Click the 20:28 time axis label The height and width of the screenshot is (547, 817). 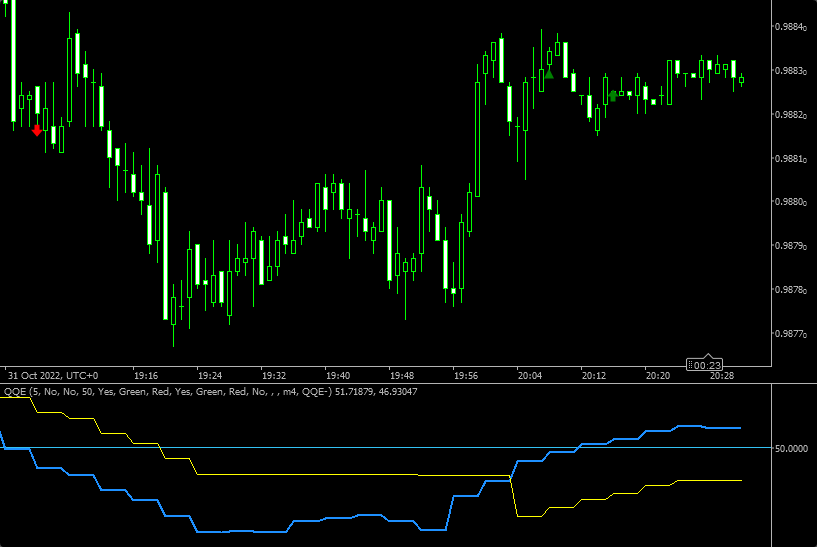[x=721, y=377]
